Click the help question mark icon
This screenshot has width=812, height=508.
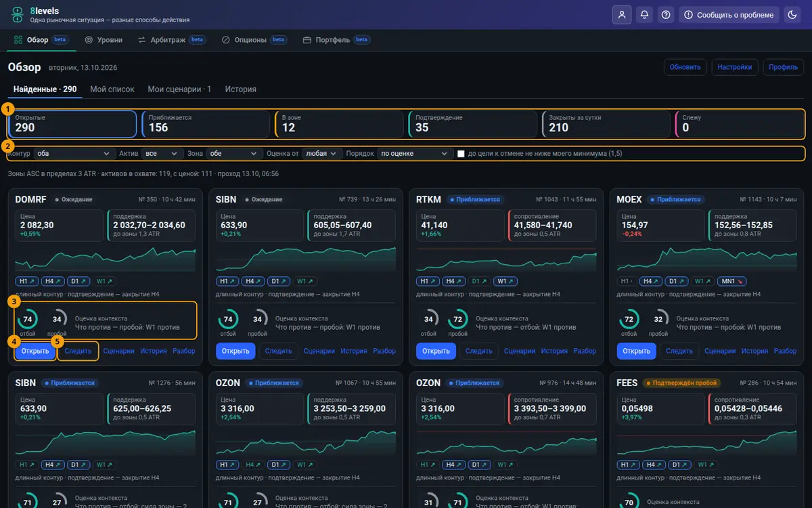667,15
